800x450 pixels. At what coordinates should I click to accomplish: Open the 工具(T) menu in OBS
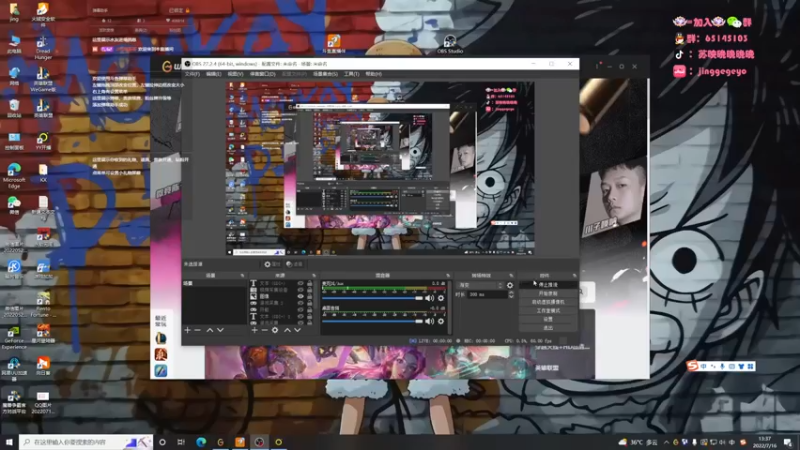351,74
